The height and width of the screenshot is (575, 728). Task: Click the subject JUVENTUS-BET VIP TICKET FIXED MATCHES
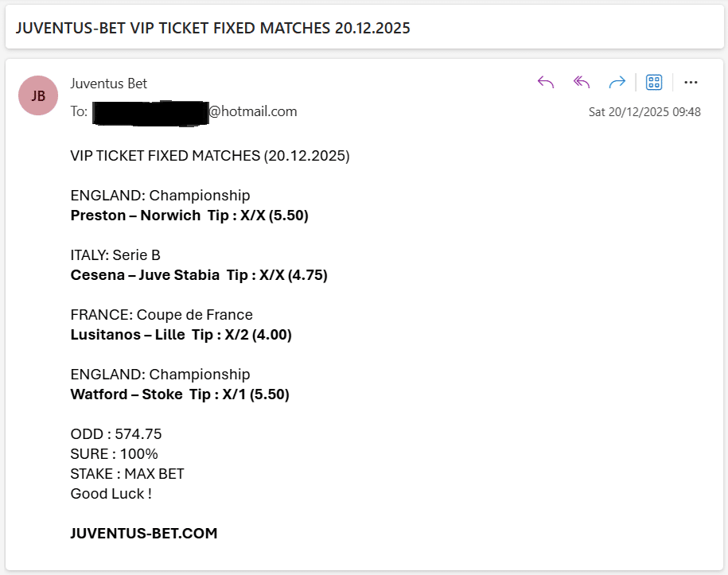pos(213,27)
